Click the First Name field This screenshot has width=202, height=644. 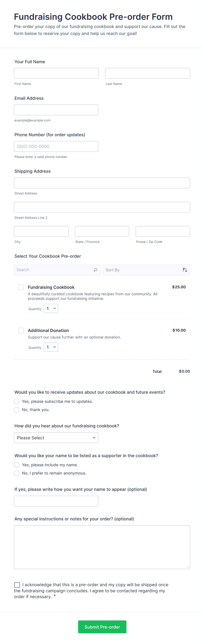(56, 73)
